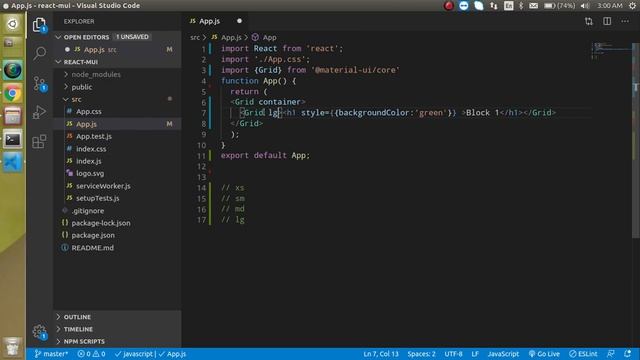The width and height of the screenshot is (640, 360).
Task: Open the Source Control view
Action: [x=40, y=83]
